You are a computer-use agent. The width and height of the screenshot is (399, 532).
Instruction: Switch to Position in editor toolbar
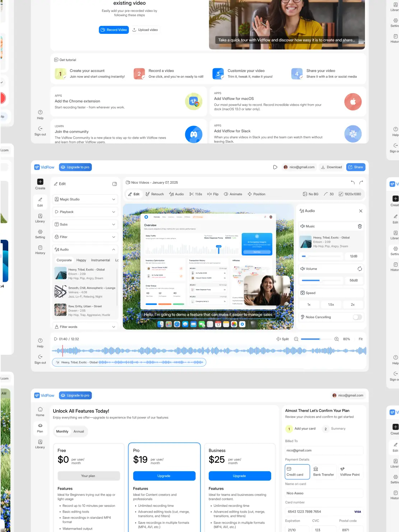[x=256, y=194]
